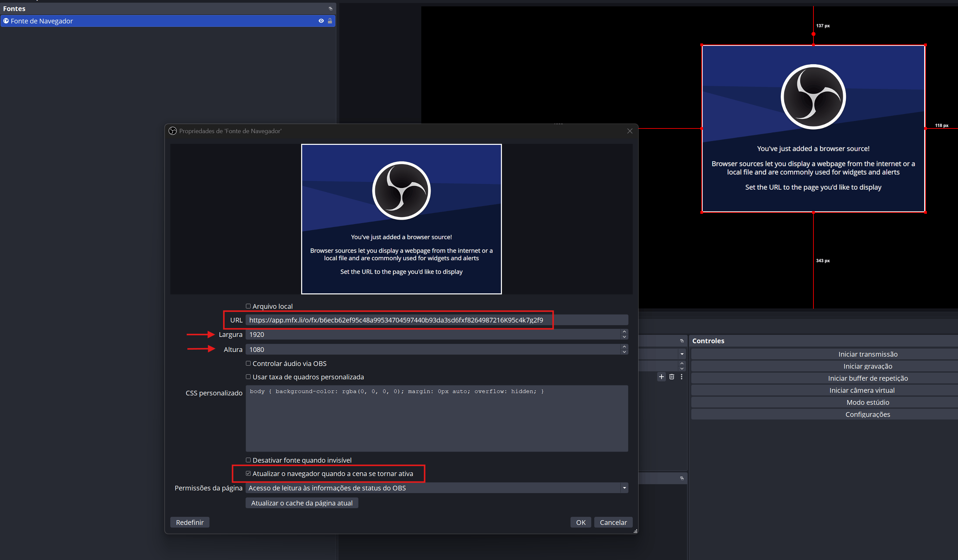Click the Redefinir button
The image size is (958, 560).
click(x=190, y=522)
